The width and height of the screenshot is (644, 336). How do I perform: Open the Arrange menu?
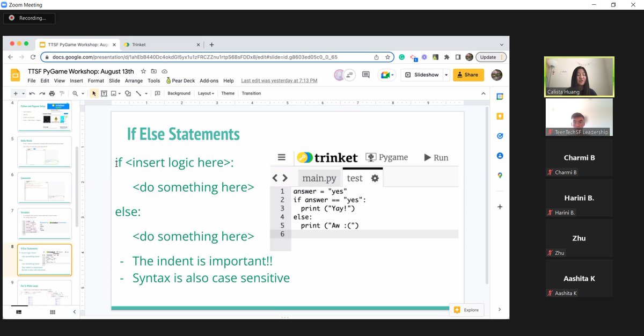pos(134,81)
